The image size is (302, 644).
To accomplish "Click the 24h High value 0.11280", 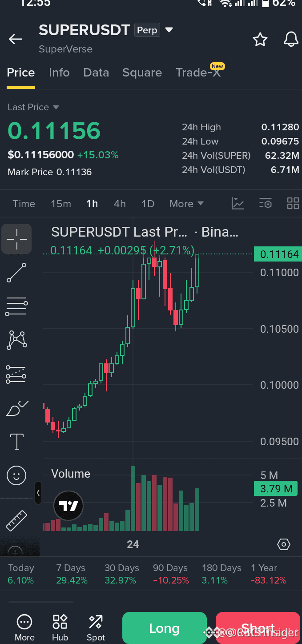I will pos(280,127).
